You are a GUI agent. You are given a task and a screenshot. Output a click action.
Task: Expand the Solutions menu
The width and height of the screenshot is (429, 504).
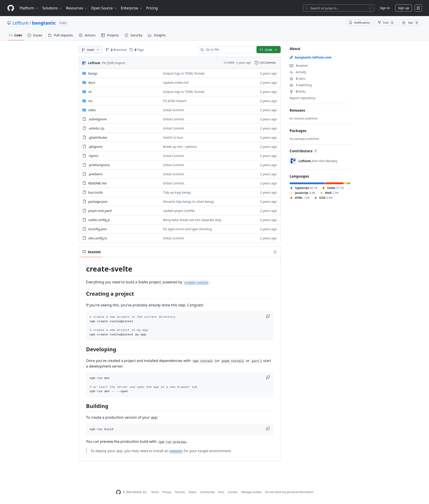(x=52, y=8)
